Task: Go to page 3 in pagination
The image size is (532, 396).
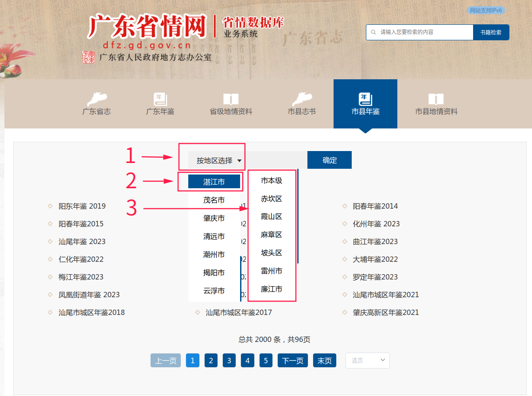Action: click(229, 360)
